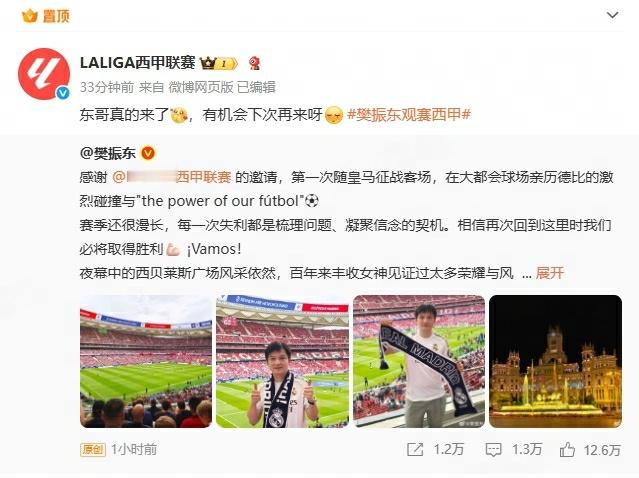The image size is (639, 478).
Task: Click the repost share icon
Action: pos(415,449)
